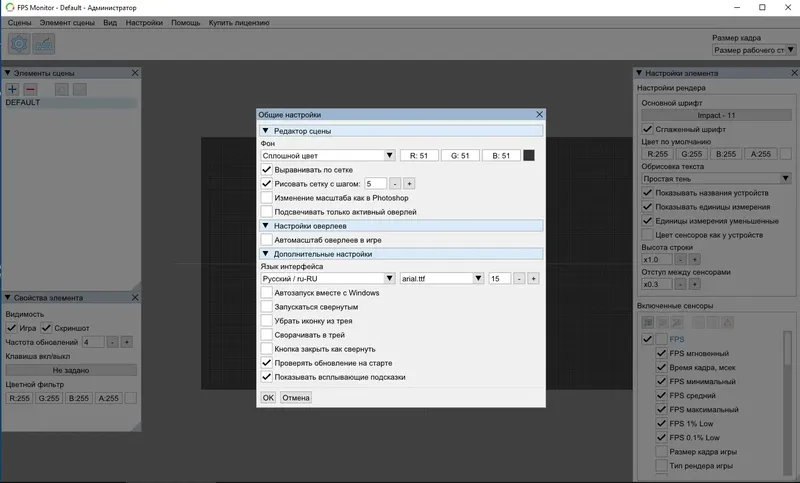Click Impact - 11 font button
Image resolution: width=800 pixels, height=483 pixels.
[x=716, y=115]
